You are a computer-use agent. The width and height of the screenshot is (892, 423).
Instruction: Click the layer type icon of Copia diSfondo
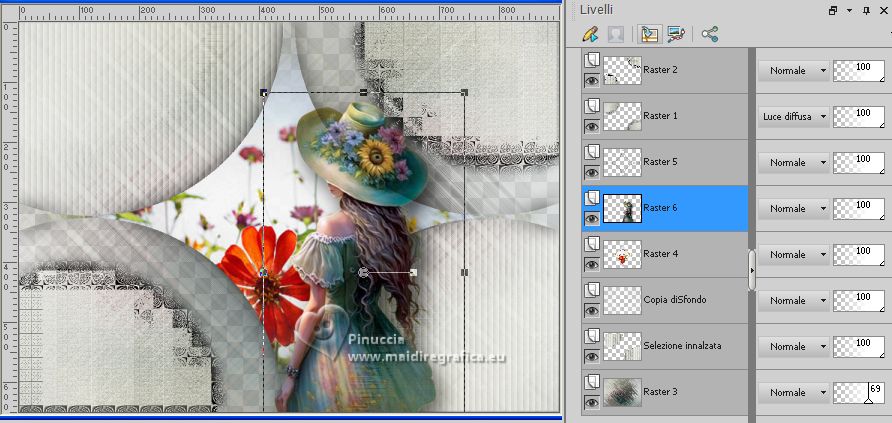tap(592, 290)
